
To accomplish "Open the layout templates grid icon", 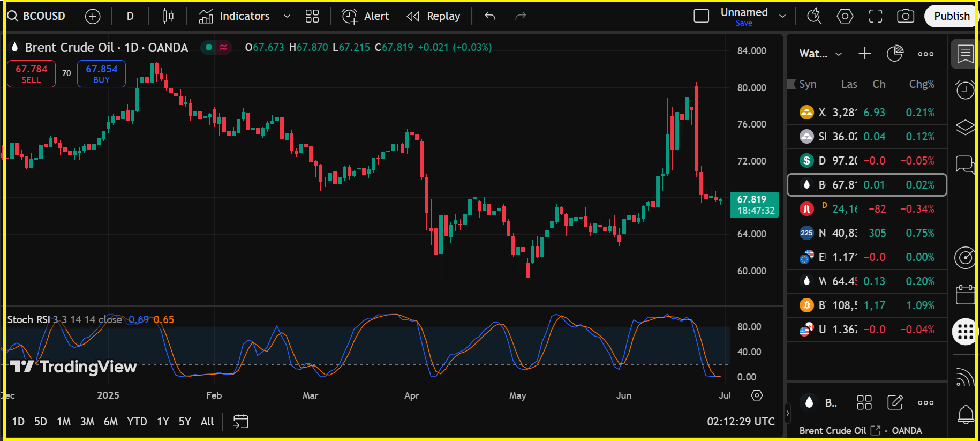I will point(312,16).
